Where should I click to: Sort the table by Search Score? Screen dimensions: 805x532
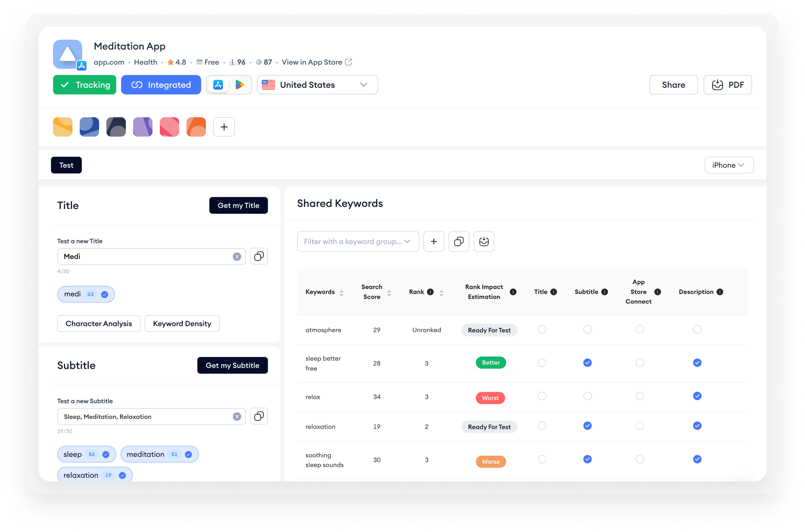389,293
